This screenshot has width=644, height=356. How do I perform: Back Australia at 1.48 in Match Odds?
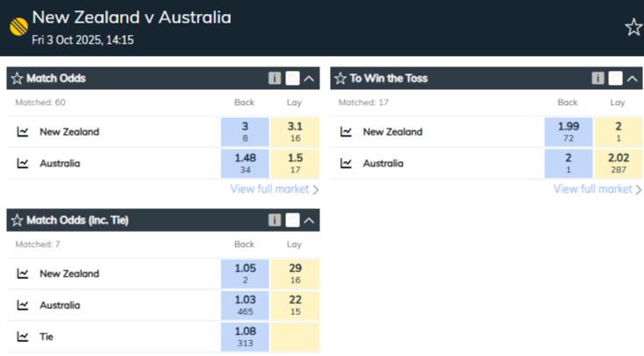[245, 164]
